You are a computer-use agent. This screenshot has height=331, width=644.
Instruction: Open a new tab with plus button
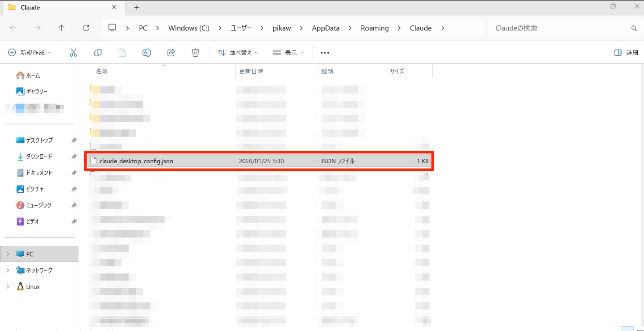137,8
